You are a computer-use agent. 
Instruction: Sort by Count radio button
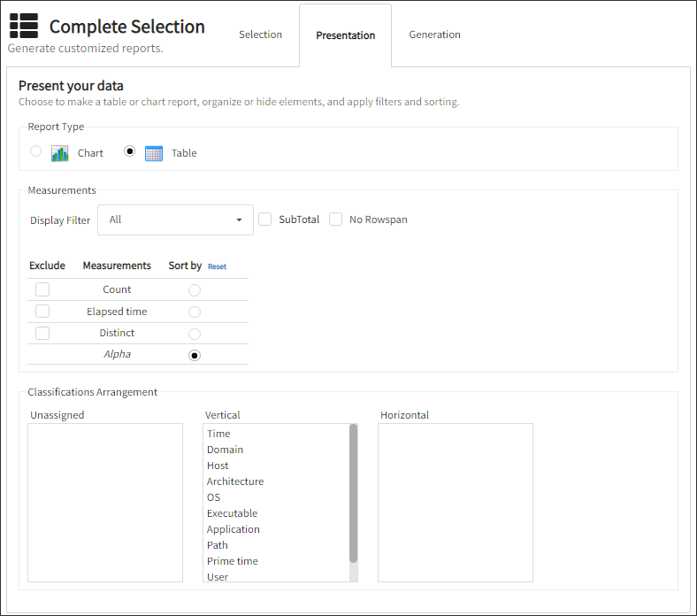coord(195,290)
